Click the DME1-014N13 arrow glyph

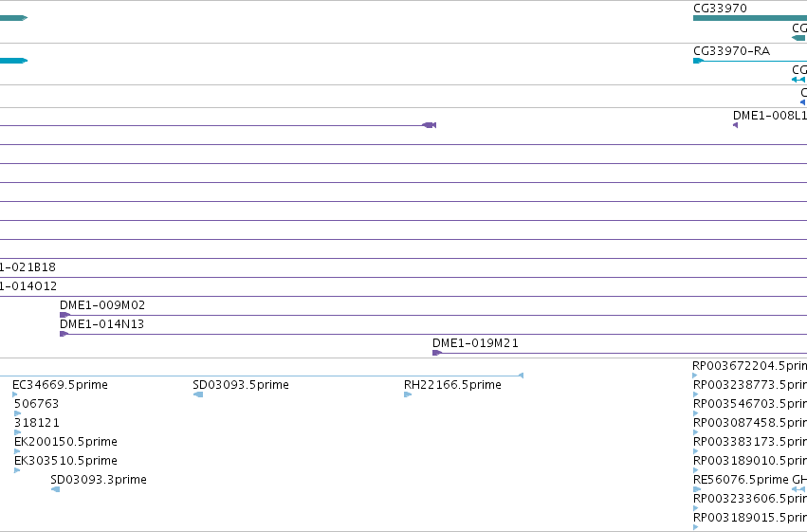click(64, 334)
